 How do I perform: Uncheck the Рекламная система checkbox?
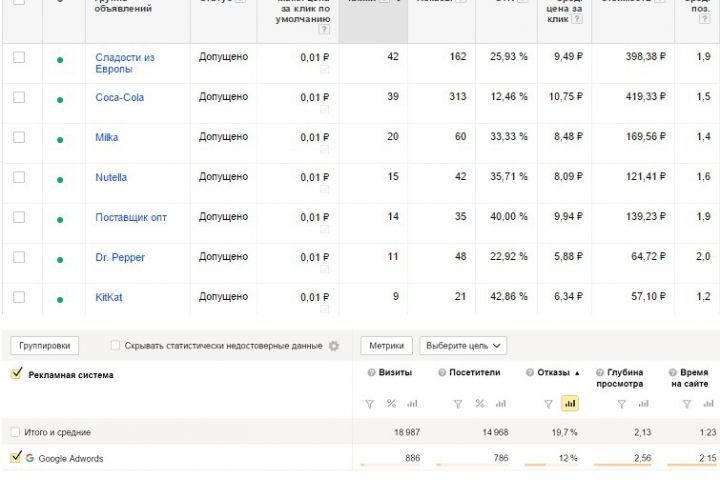16,373
